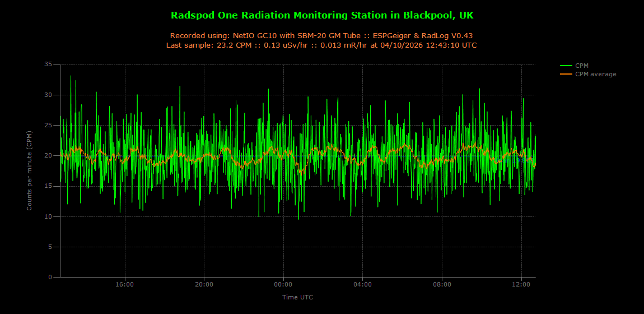Viewport: 644px width, 314px height.
Task: Click the 30 value on the y-axis
Action: pos(49,95)
